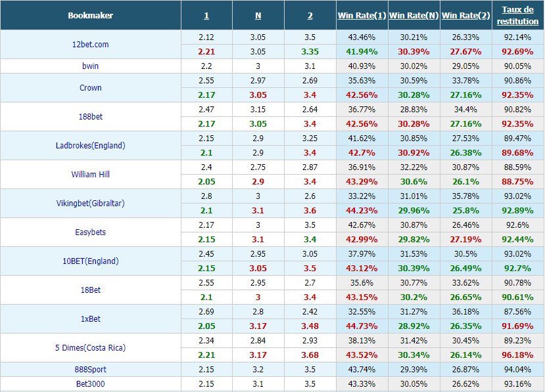Select Bet3000 draw odds 3.1
Screen dimensions: 545x392
pos(258,384)
